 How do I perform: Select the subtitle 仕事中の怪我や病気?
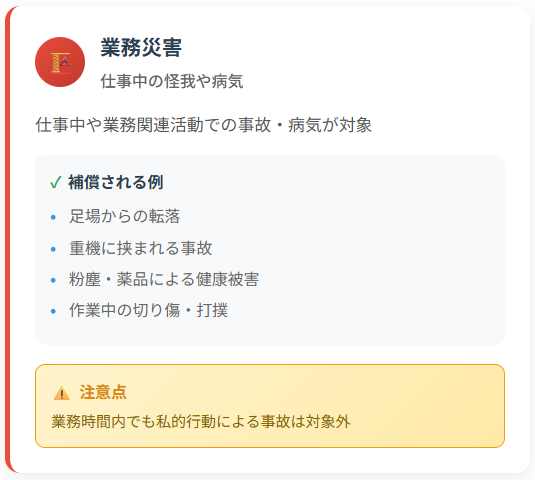pyautogui.click(x=172, y=81)
